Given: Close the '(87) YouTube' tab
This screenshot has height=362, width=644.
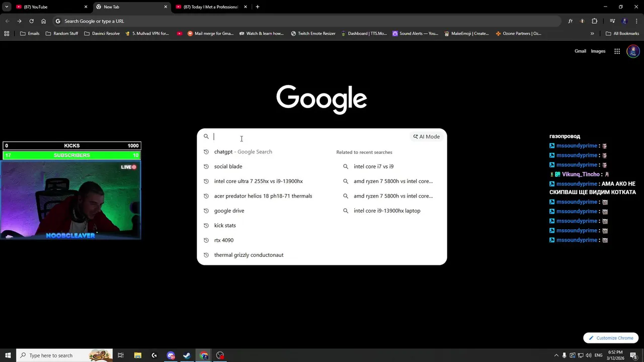Looking at the screenshot, I should [86, 7].
